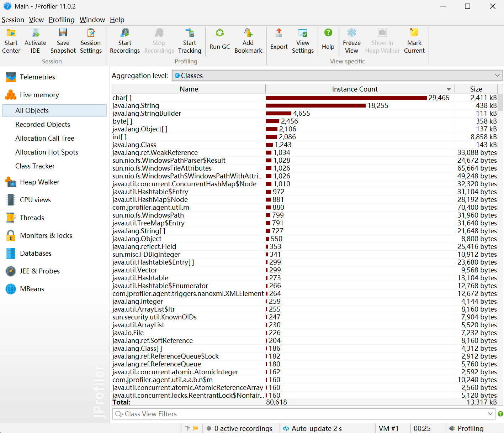This screenshot has width=504, height=433.
Task: Sort by the Size column header
Action: (476, 89)
